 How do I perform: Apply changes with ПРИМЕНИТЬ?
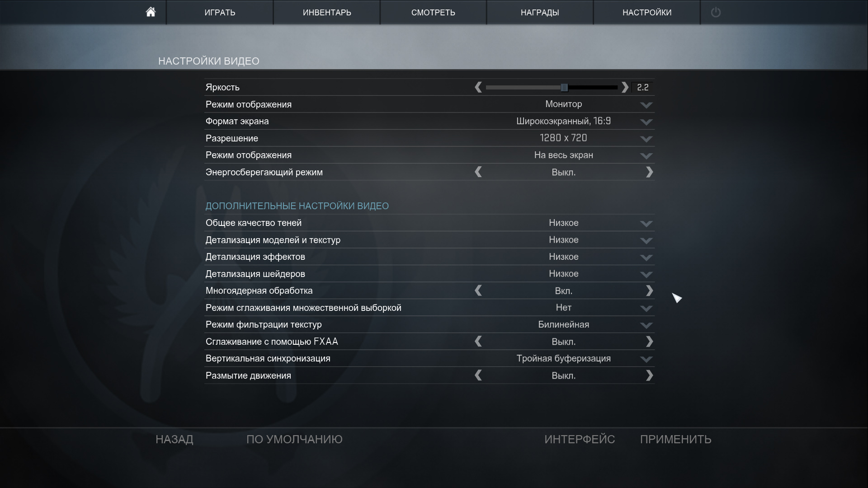[676, 439]
